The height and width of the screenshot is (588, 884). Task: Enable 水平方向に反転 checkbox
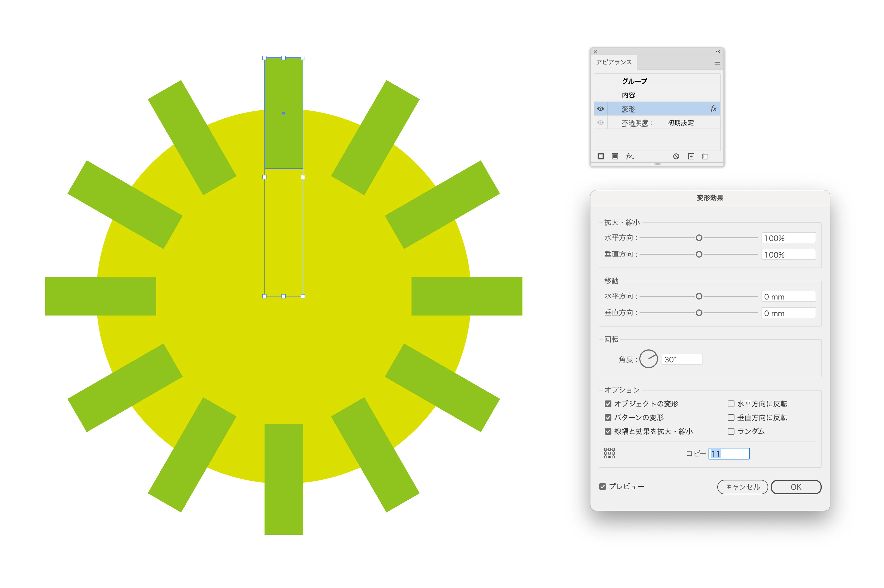pos(731,403)
